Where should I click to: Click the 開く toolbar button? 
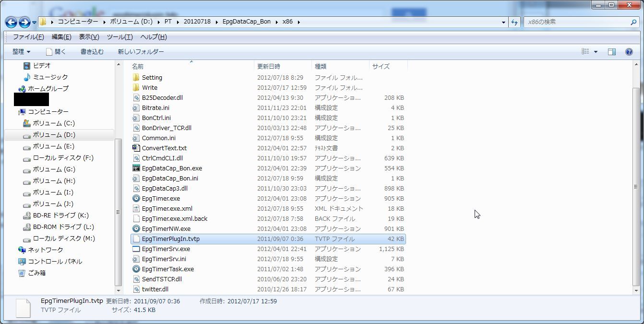pyautogui.click(x=56, y=51)
